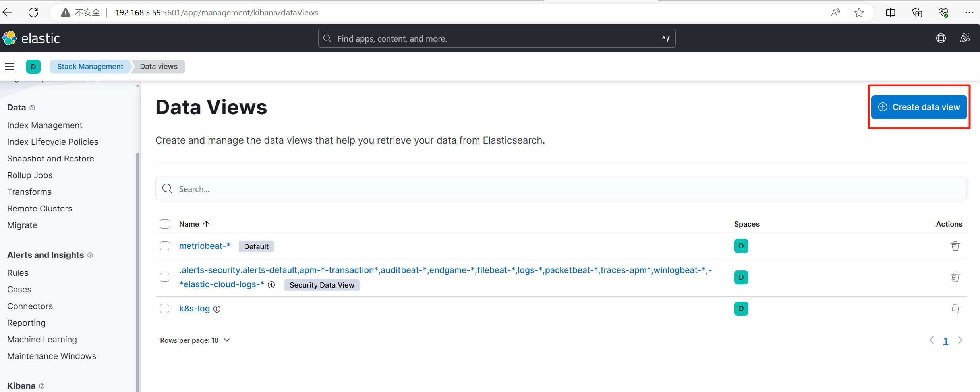Viewport: 980px width, 392px height.
Task: Open the newsfeed celebration icon
Action: [x=965, y=38]
